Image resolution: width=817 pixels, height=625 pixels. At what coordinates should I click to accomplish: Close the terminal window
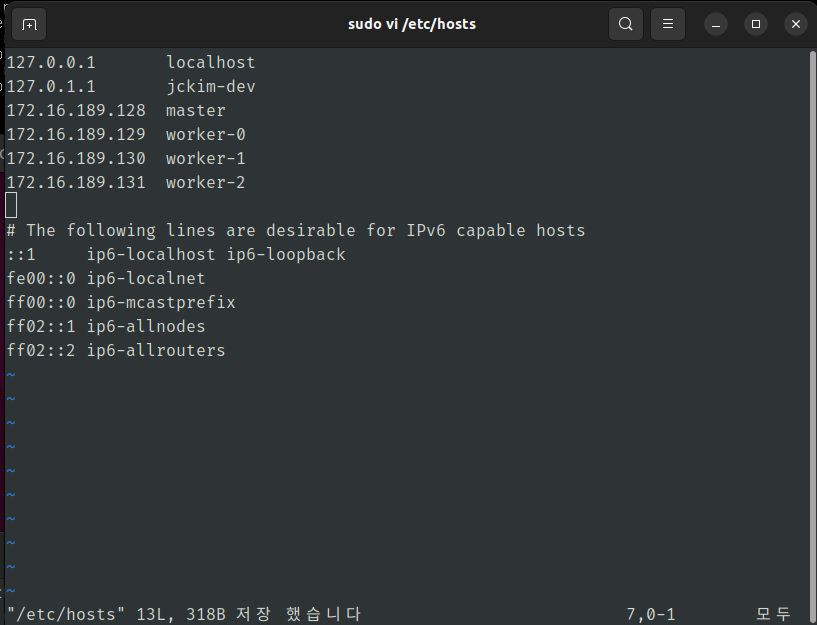[796, 24]
